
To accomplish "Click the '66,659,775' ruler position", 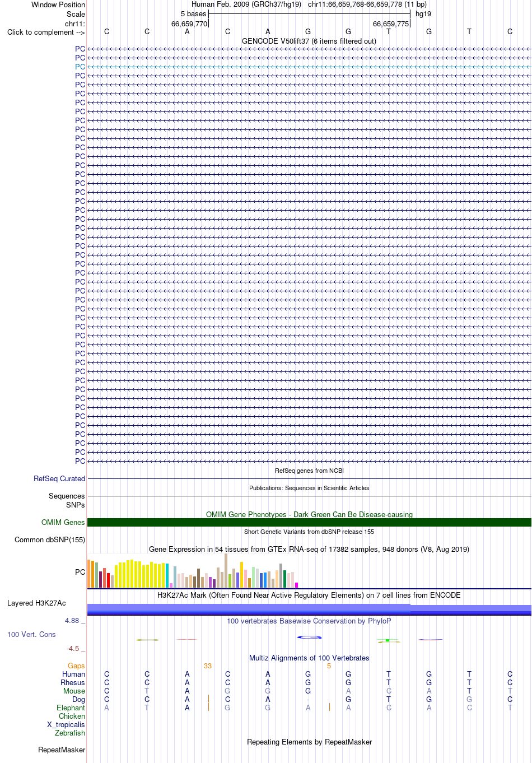I will [391, 24].
